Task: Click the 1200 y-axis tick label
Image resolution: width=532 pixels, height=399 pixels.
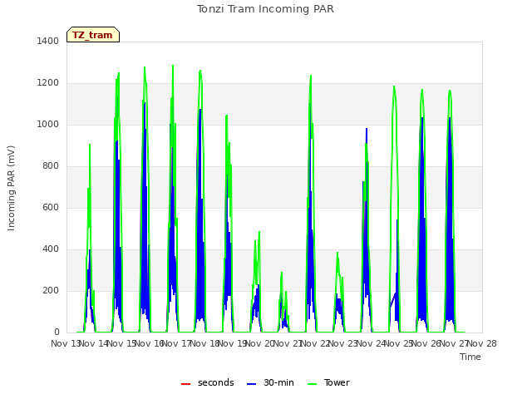Action: (x=48, y=83)
